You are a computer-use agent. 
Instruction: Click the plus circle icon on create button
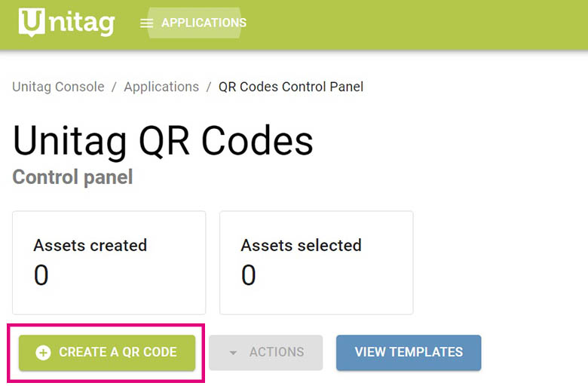[43, 352]
